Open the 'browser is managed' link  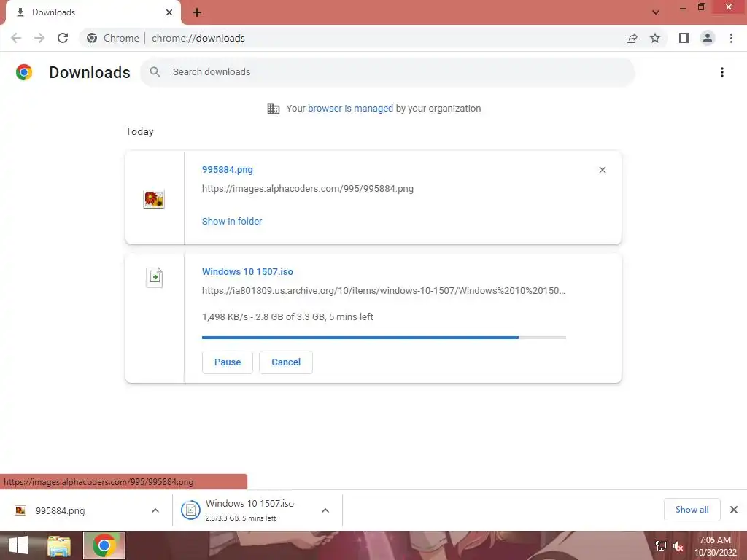coord(350,109)
